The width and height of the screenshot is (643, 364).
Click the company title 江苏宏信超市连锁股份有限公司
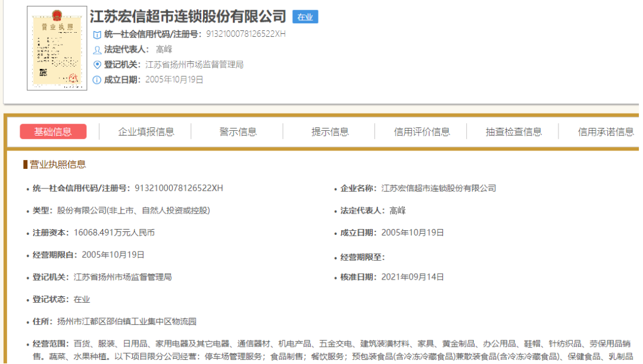[x=188, y=17]
